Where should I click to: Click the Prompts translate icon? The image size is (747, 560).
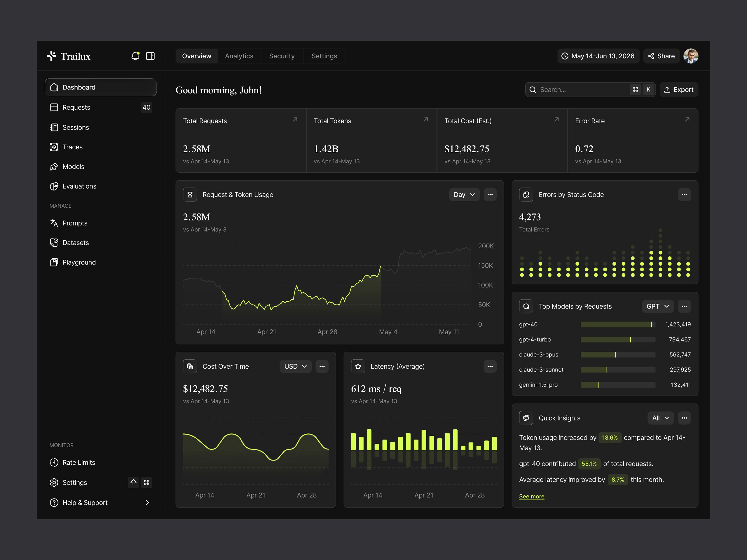54,223
